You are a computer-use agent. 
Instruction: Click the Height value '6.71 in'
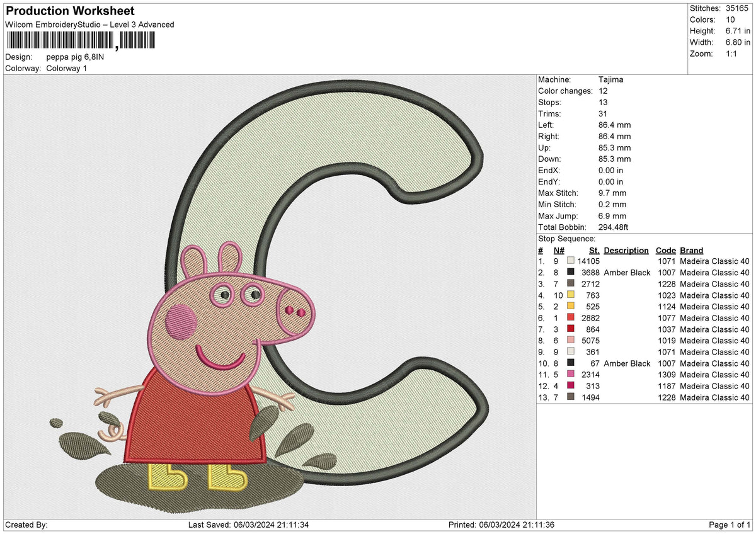pyautogui.click(x=737, y=31)
